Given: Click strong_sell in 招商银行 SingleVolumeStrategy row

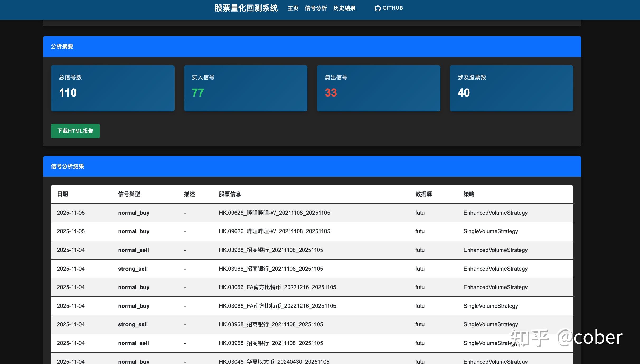Looking at the screenshot, I should point(133,324).
